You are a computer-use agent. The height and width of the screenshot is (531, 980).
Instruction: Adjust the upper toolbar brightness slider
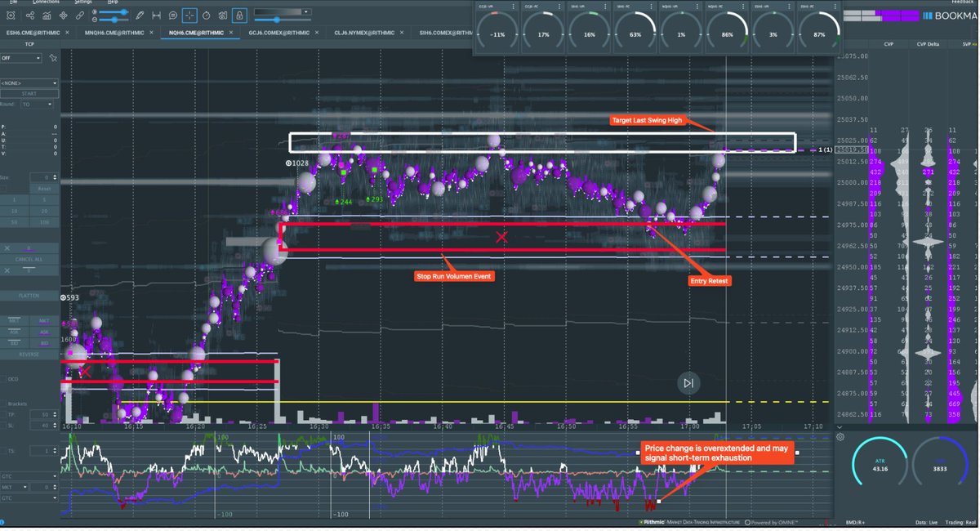pos(114,11)
